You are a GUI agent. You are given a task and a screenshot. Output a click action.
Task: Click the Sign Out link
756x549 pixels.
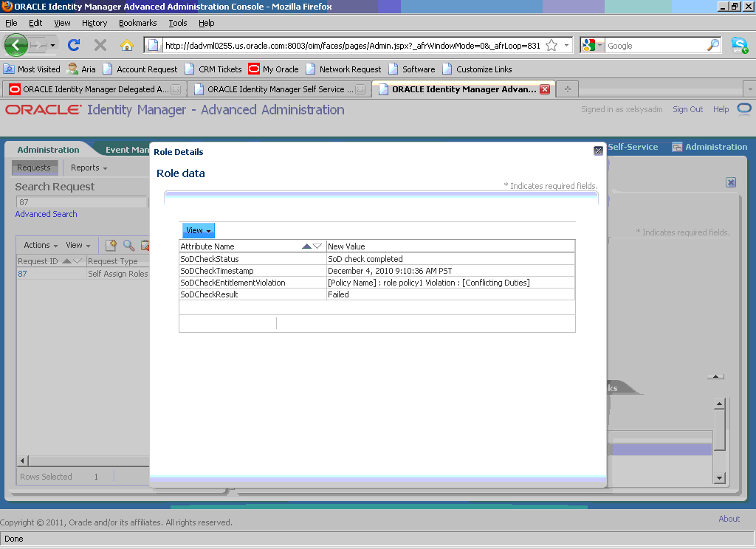point(687,108)
